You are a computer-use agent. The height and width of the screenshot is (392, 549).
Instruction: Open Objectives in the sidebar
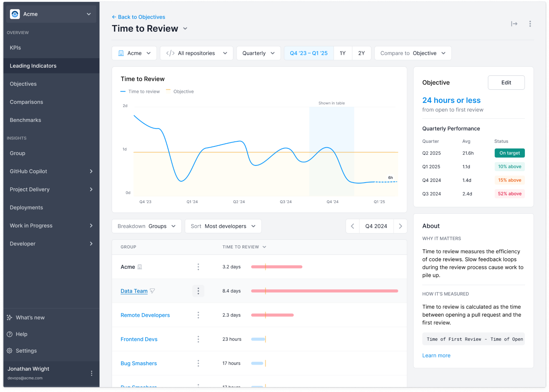pyautogui.click(x=23, y=84)
